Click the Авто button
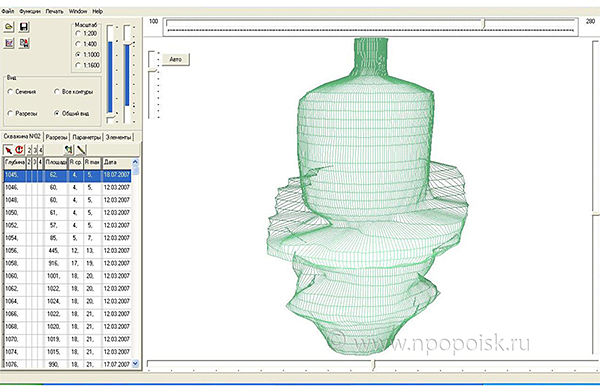600x392 pixels. click(176, 59)
